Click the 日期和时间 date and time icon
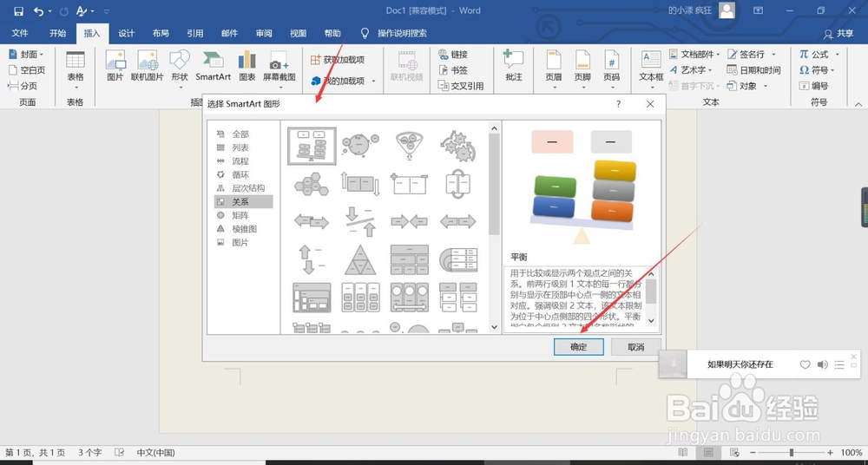This screenshot has width=868, height=465. pyautogui.click(x=732, y=70)
